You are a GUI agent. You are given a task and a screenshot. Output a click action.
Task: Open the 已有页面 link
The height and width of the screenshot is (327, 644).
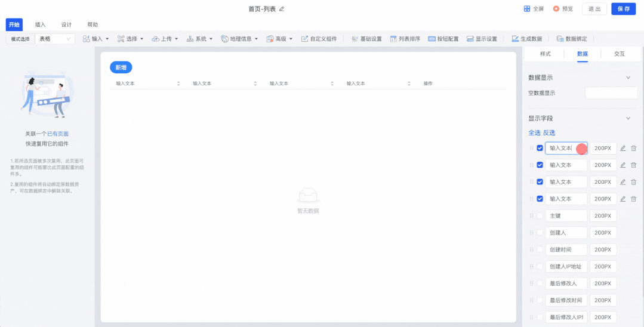point(58,134)
